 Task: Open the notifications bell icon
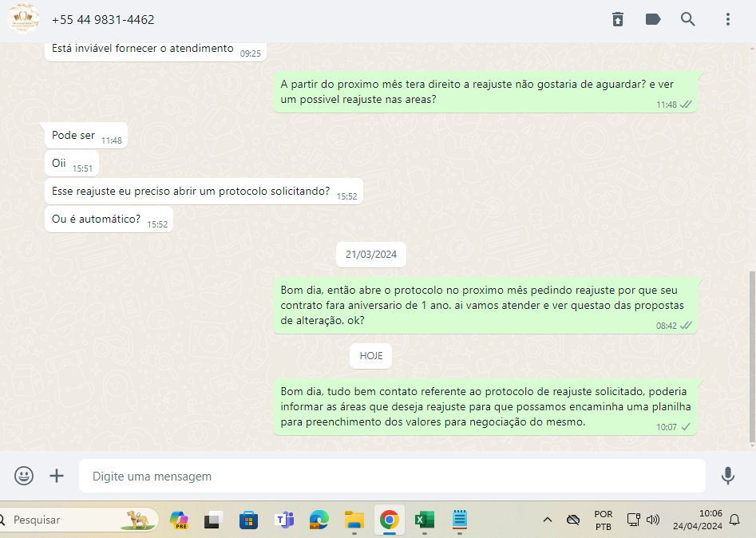[734, 520]
